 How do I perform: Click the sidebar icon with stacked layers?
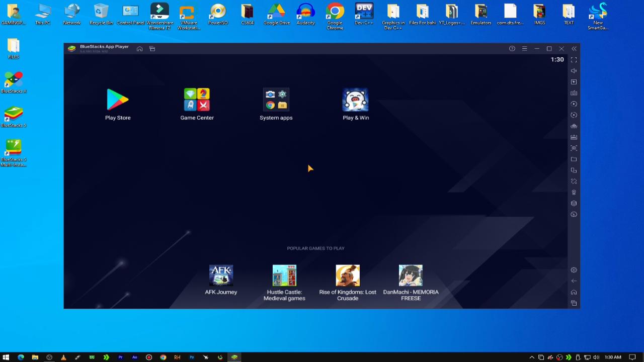(x=574, y=204)
